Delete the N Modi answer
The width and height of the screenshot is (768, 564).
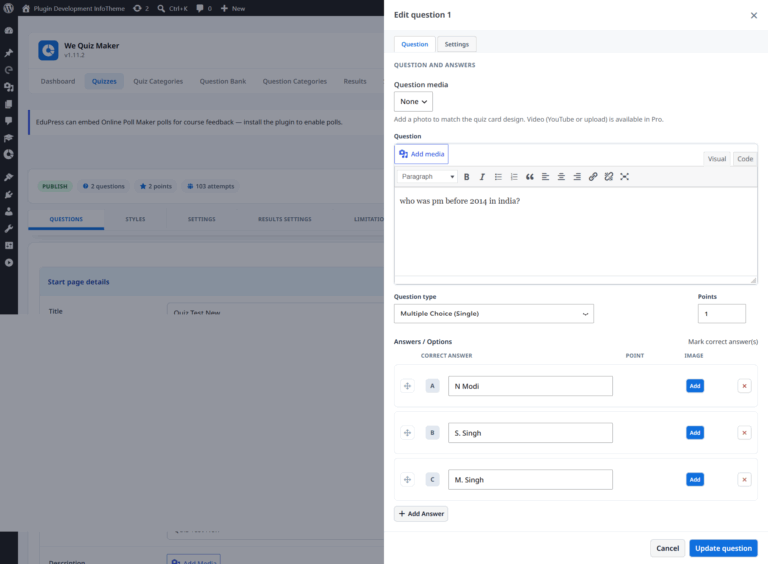point(744,386)
